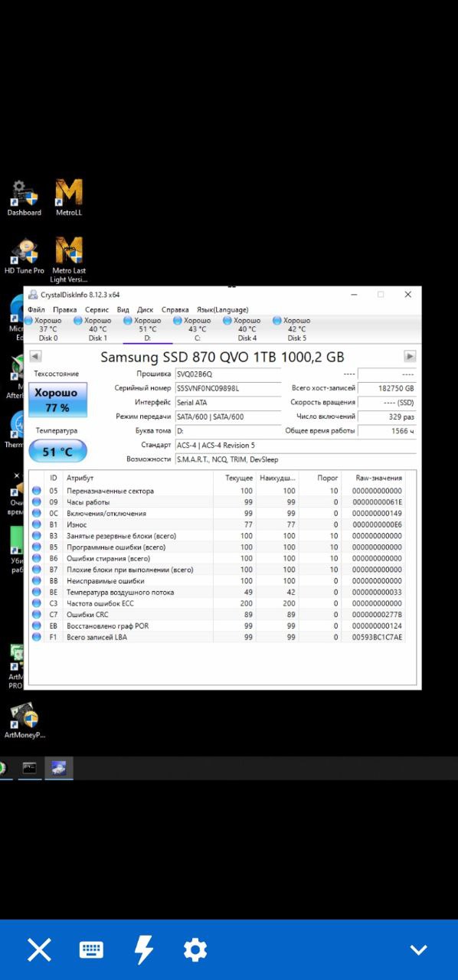
Task: Select the Dashboard desktop shortcut
Action: click(25, 198)
